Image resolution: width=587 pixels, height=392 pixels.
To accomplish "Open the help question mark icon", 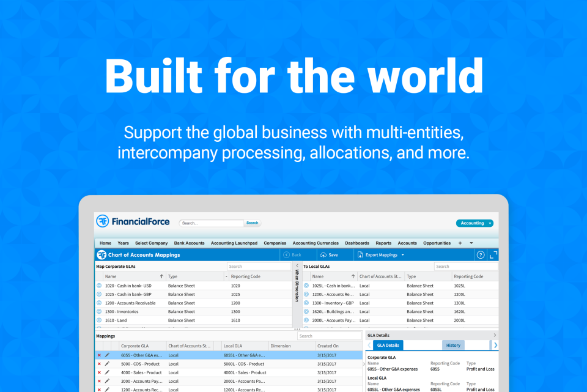I will (481, 254).
